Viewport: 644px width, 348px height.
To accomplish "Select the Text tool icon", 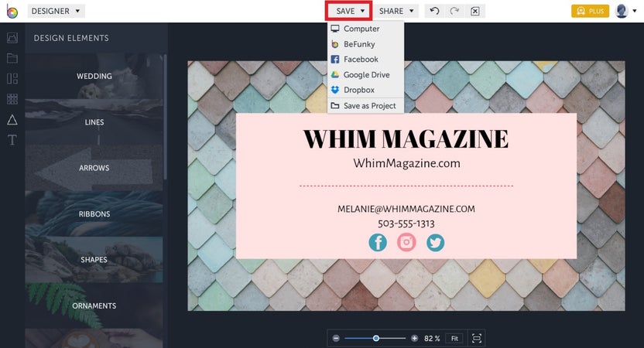I will coord(12,140).
